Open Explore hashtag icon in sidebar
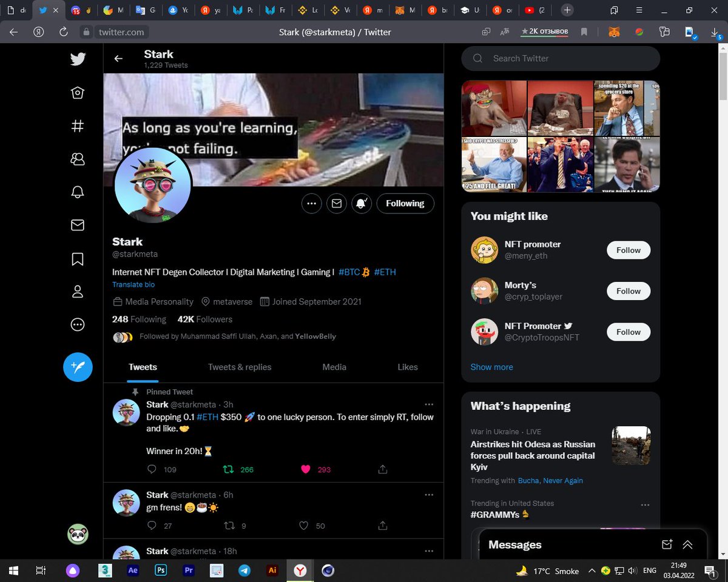The height and width of the screenshot is (582, 728). click(78, 126)
